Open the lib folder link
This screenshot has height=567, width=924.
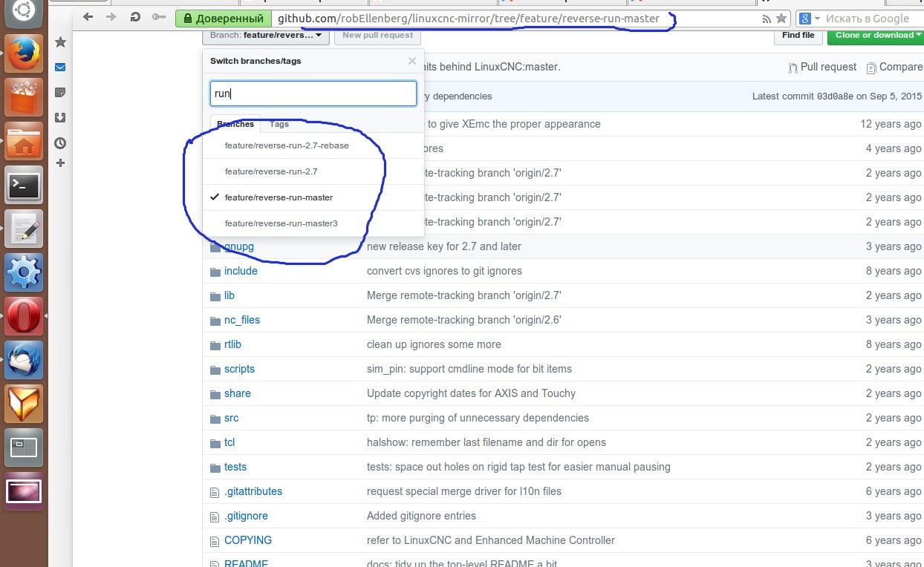230,295
